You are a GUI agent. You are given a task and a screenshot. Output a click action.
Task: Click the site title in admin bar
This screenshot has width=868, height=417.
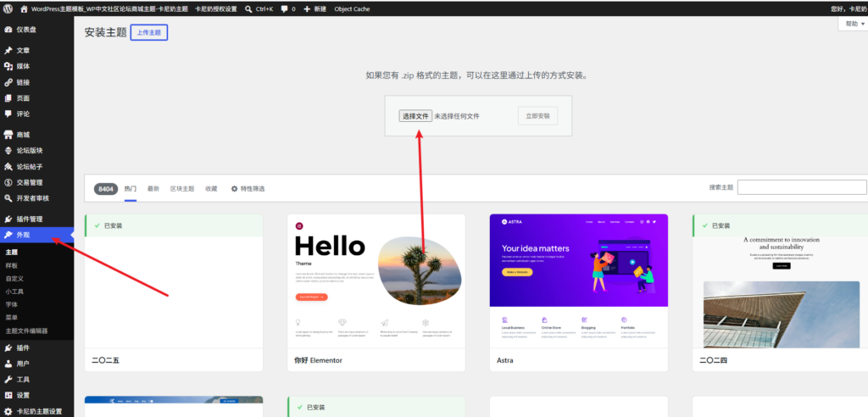pos(109,8)
